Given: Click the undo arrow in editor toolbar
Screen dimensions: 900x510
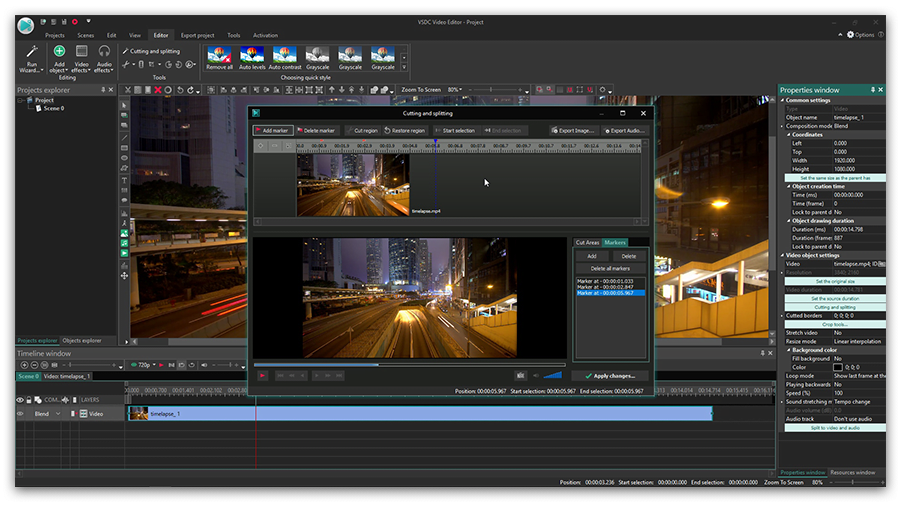Looking at the screenshot, I should tap(180, 90).
